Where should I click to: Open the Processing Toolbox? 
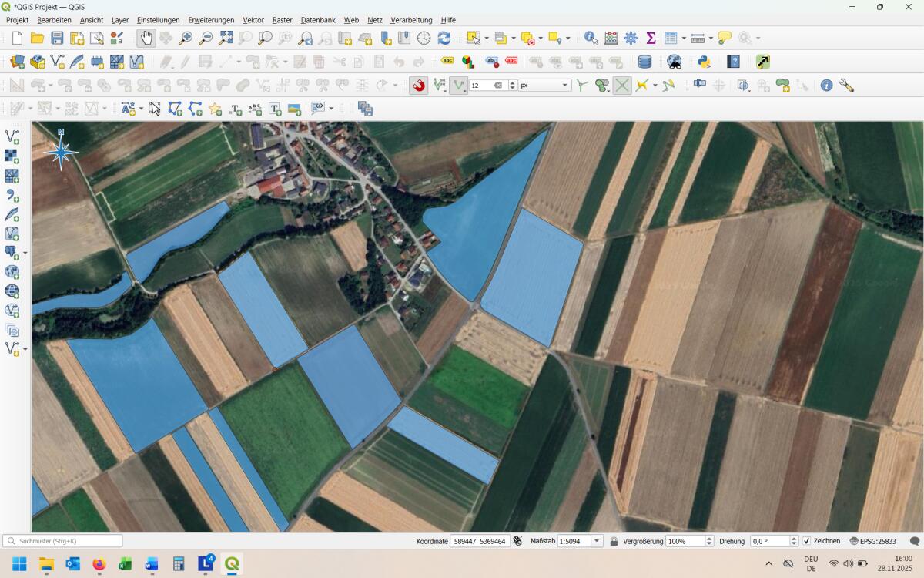point(631,37)
